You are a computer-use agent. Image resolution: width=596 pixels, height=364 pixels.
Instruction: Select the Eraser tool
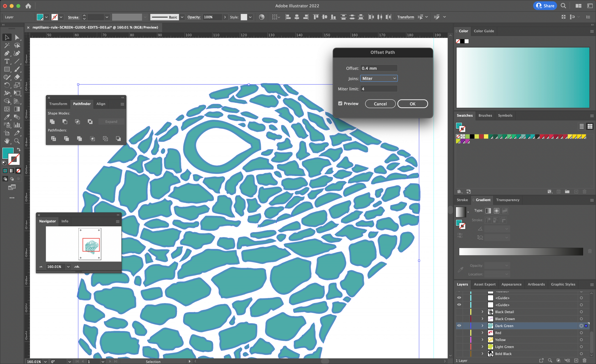click(17, 77)
